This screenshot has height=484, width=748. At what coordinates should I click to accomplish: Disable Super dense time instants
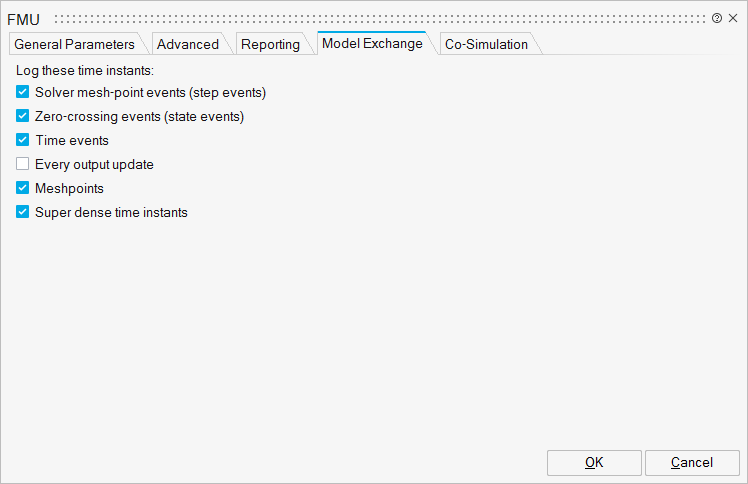click(x=23, y=212)
